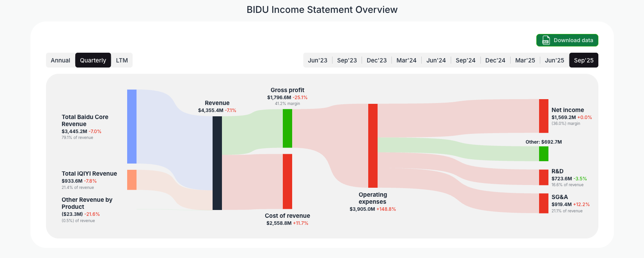Switch to LTM view
This screenshot has height=258, width=644.
click(121, 60)
